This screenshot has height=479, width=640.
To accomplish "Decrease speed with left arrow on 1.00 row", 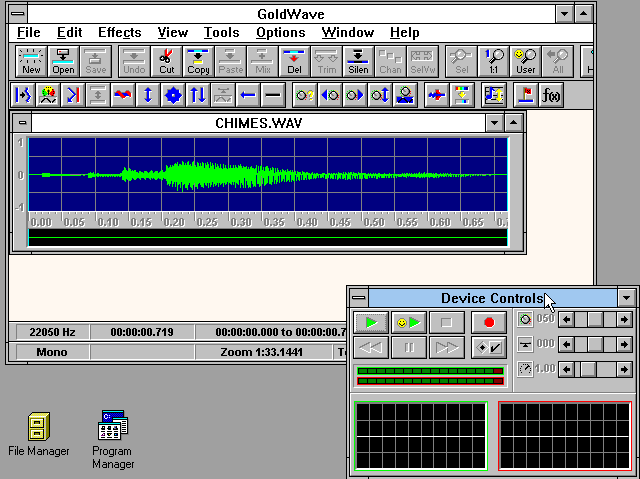I will pyautogui.click(x=566, y=369).
